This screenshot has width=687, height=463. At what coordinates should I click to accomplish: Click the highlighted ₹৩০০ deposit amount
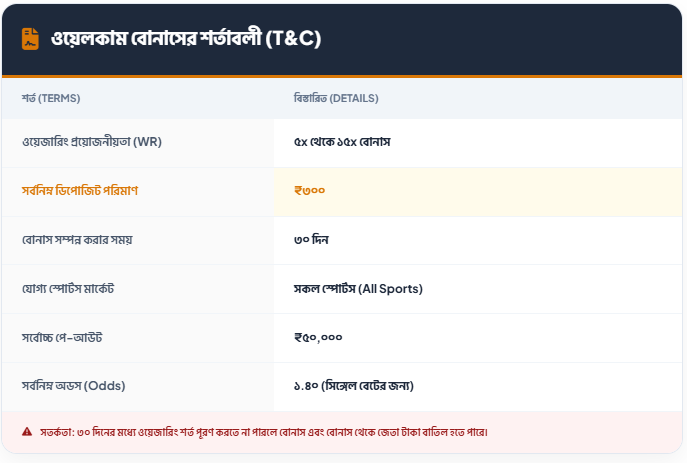(x=310, y=191)
